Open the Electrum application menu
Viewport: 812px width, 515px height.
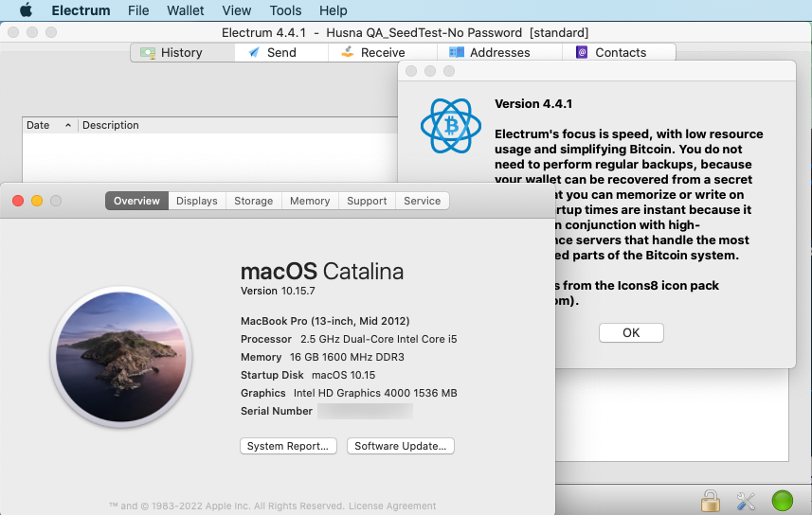(81, 10)
